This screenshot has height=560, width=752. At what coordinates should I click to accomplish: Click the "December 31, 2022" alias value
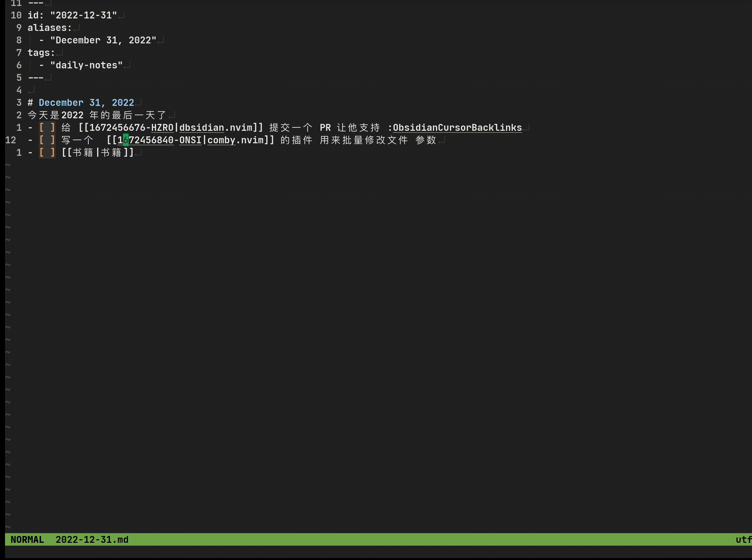point(103,40)
